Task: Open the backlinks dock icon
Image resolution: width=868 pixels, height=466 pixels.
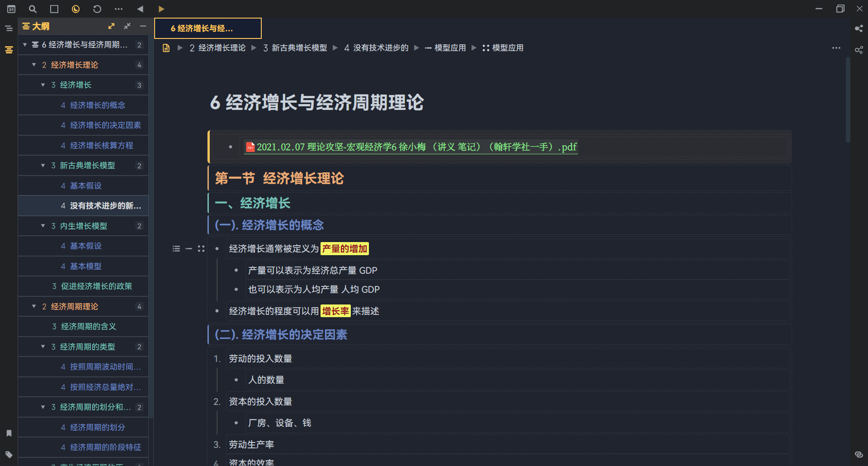Action: click(859, 454)
